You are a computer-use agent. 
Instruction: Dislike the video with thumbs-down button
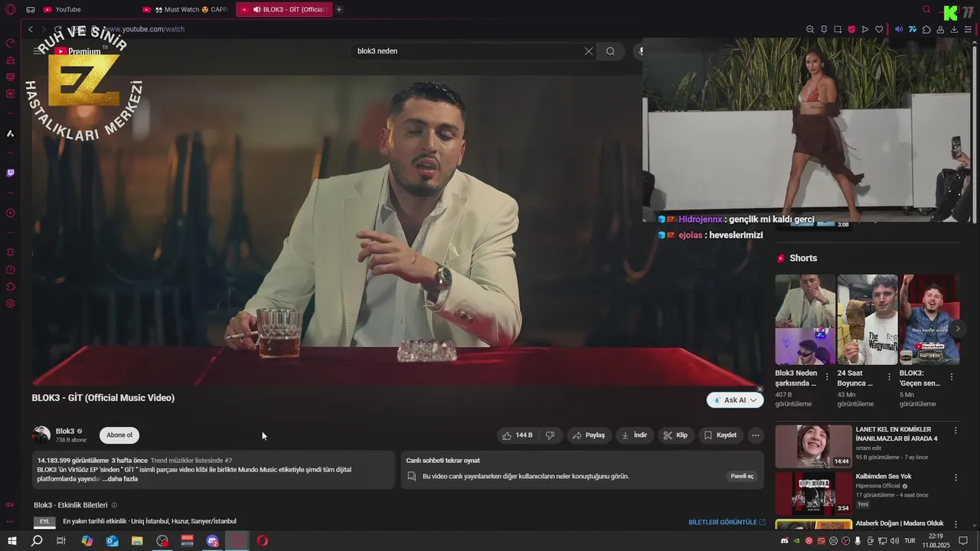[x=550, y=435]
